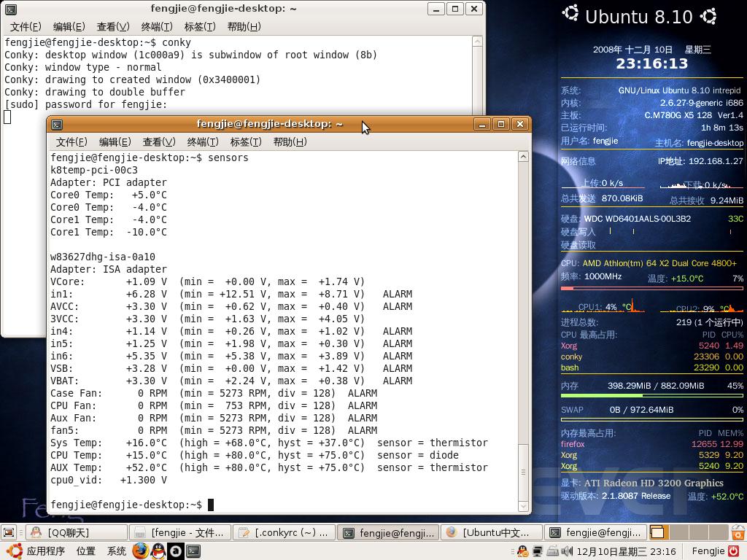Open 标签(T) menu in the conky terminal
747x560 pixels.
tap(200, 27)
